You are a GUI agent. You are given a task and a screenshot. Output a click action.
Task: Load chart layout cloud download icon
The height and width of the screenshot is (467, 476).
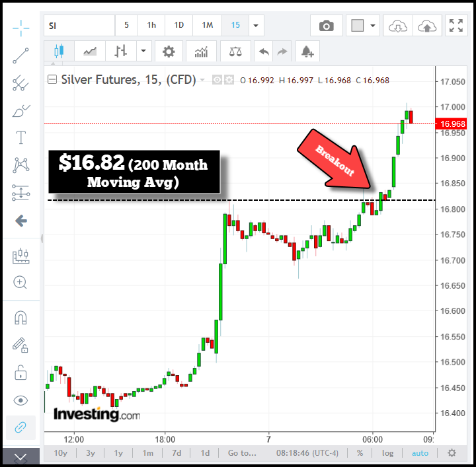398,26
